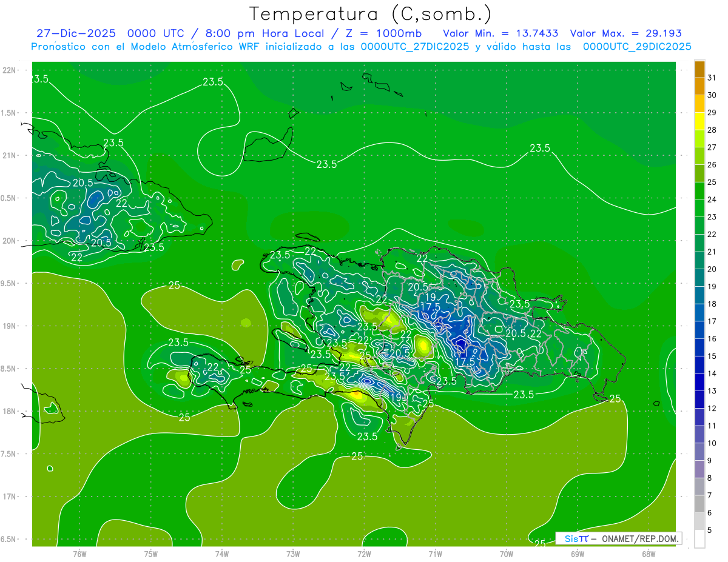
Task: Click the '73W' longitude axis label
Action: pyautogui.click(x=293, y=554)
